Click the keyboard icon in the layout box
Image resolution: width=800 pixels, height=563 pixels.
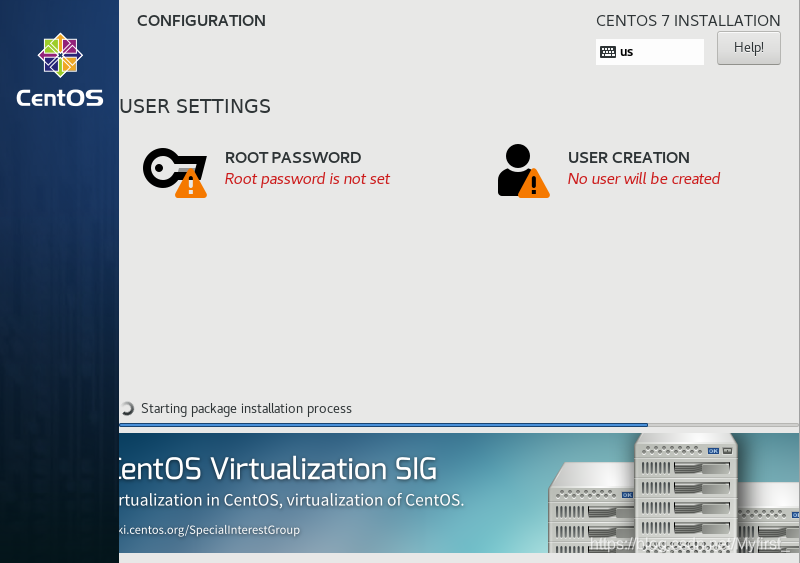(x=608, y=52)
